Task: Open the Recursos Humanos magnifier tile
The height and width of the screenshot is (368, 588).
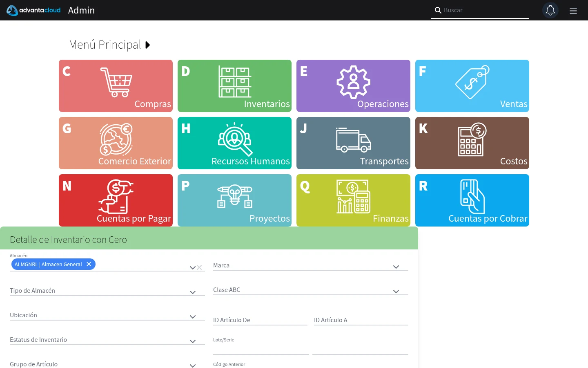Action: (234, 143)
